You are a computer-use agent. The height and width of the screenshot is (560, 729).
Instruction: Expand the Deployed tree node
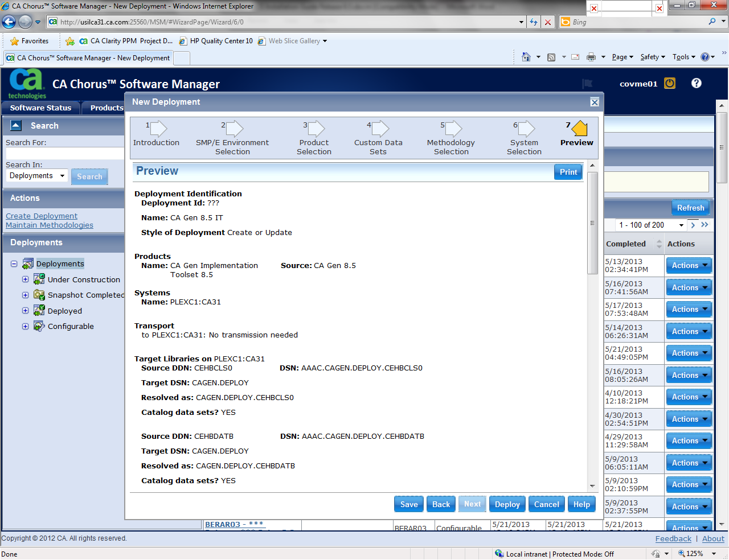25,311
